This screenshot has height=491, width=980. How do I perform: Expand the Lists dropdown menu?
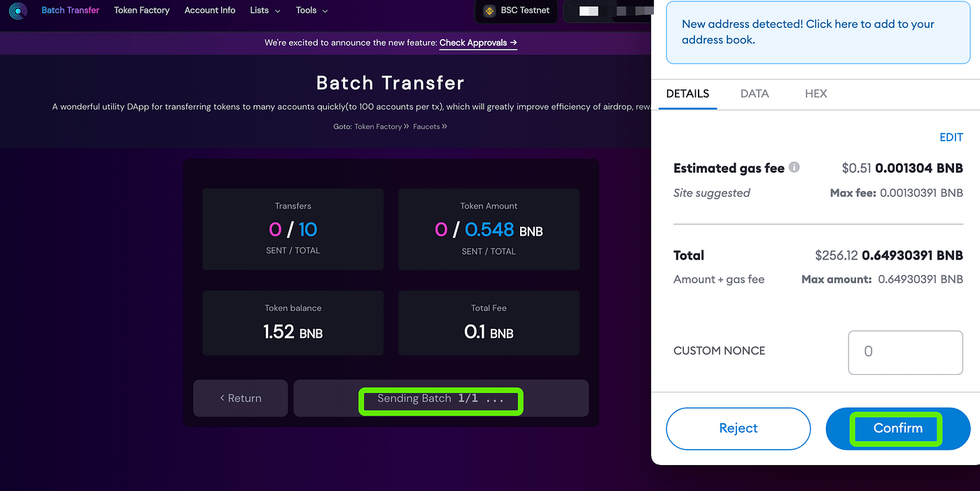point(265,10)
